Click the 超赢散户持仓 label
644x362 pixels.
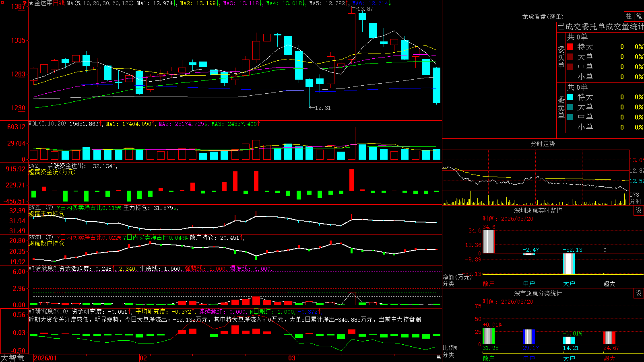tap(46, 243)
